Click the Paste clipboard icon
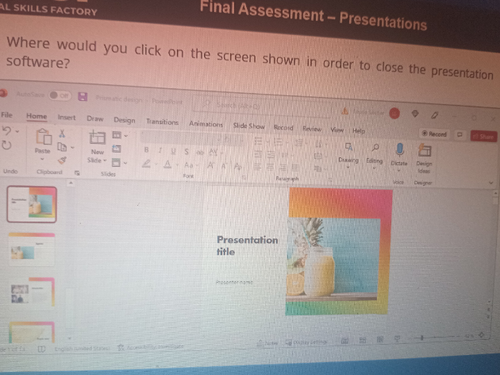Image resolution: width=500 pixels, height=375 pixels. pos(43,137)
